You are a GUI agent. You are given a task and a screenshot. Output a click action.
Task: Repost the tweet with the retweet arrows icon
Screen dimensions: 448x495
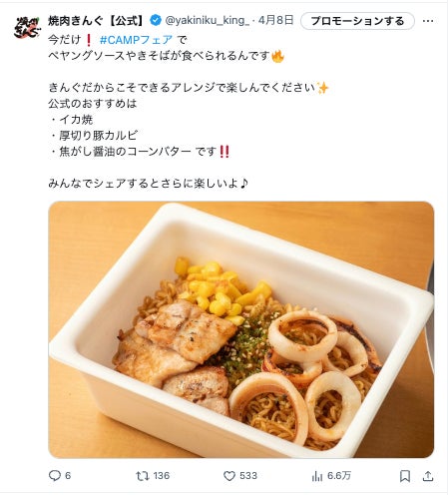[143, 476]
